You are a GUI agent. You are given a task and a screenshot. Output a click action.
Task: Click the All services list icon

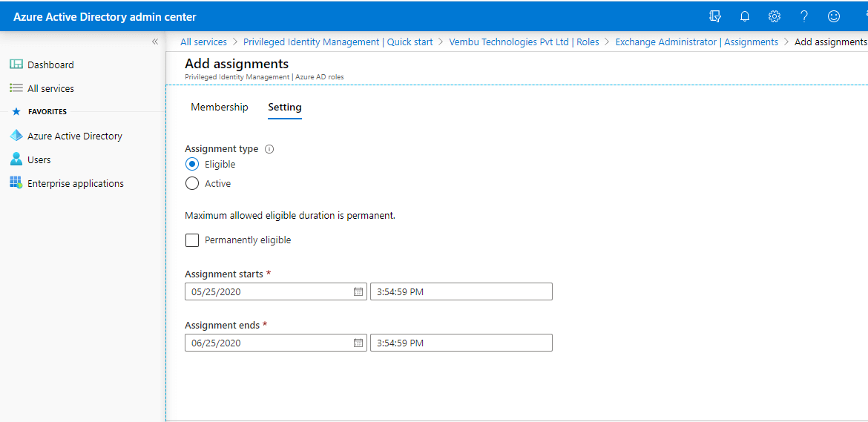coord(16,88)
